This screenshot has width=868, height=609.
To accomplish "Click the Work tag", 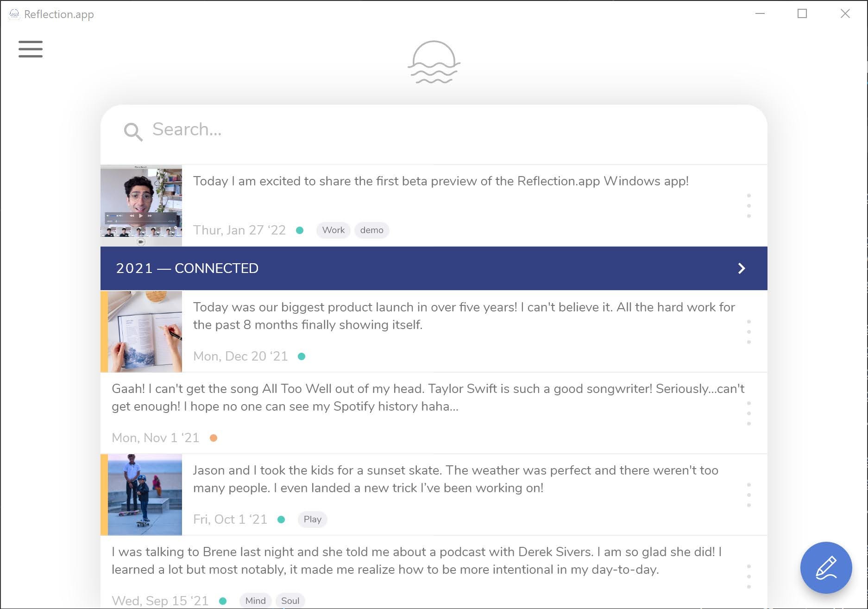I will 333,230.
